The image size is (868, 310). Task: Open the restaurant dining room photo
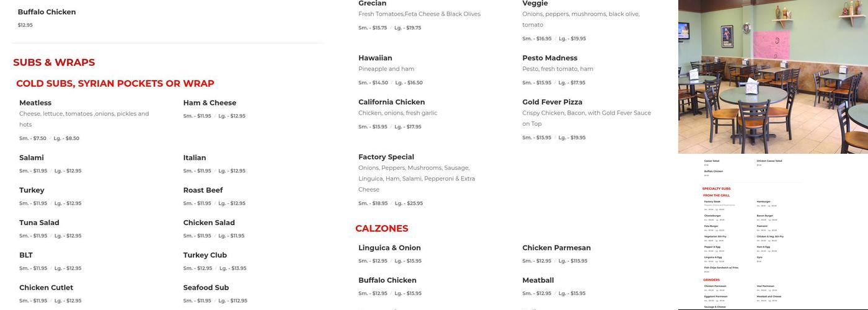(x=773, y=76)
